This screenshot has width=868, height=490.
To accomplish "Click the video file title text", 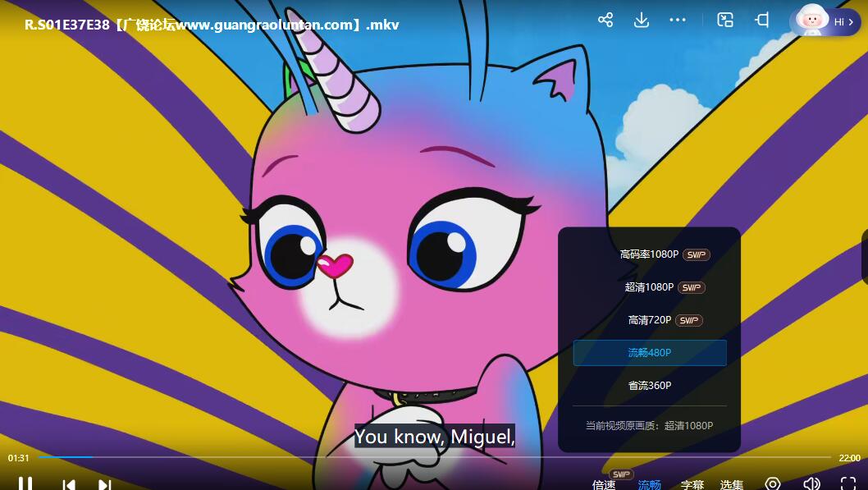I will coord(212,25).
